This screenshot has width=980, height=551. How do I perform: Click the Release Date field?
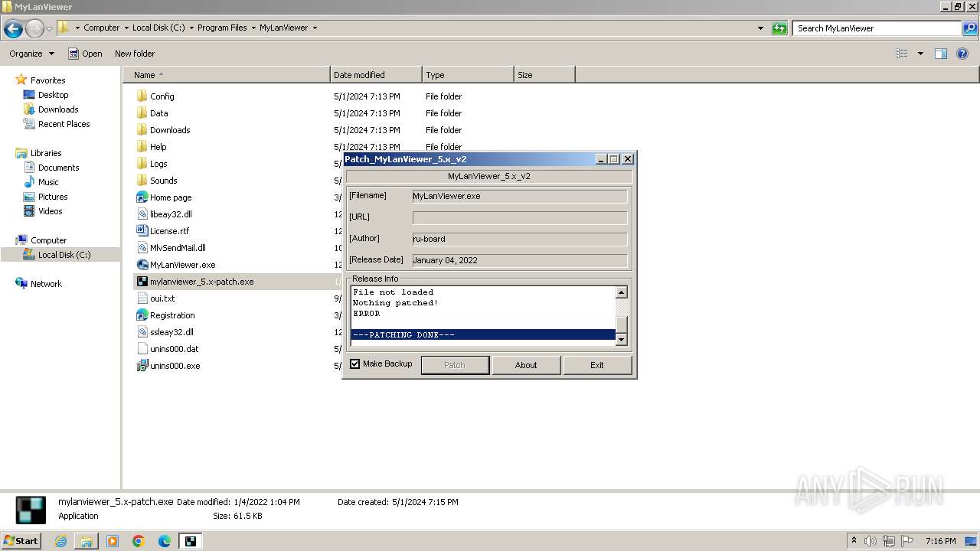[x=520, y=260]
